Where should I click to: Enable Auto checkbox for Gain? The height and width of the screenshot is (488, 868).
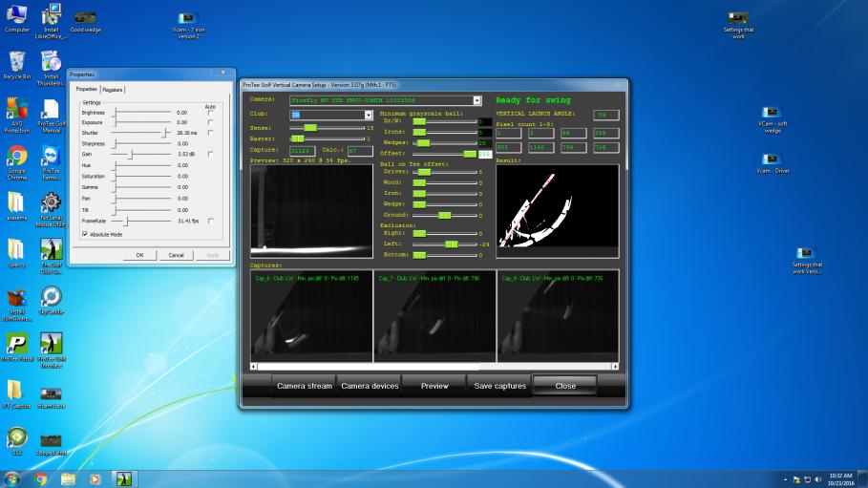(210, 154)
